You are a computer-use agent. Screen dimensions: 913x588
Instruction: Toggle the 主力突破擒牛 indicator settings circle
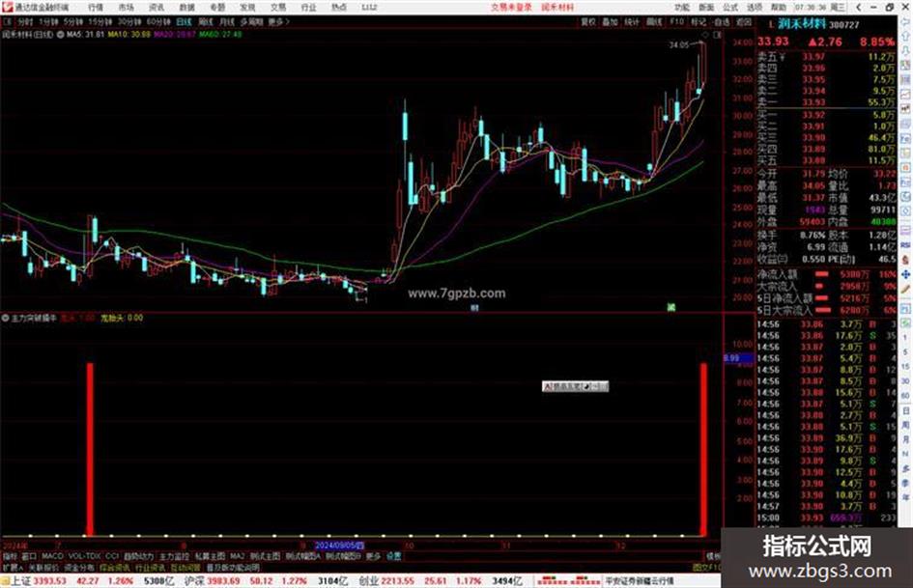(5, 318)
